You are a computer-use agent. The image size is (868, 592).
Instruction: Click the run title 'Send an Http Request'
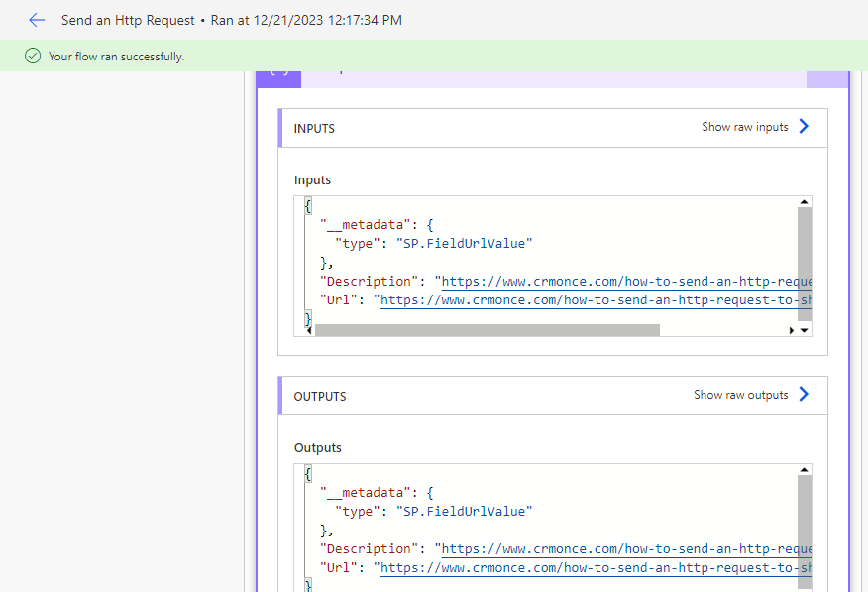coord(128,21)
